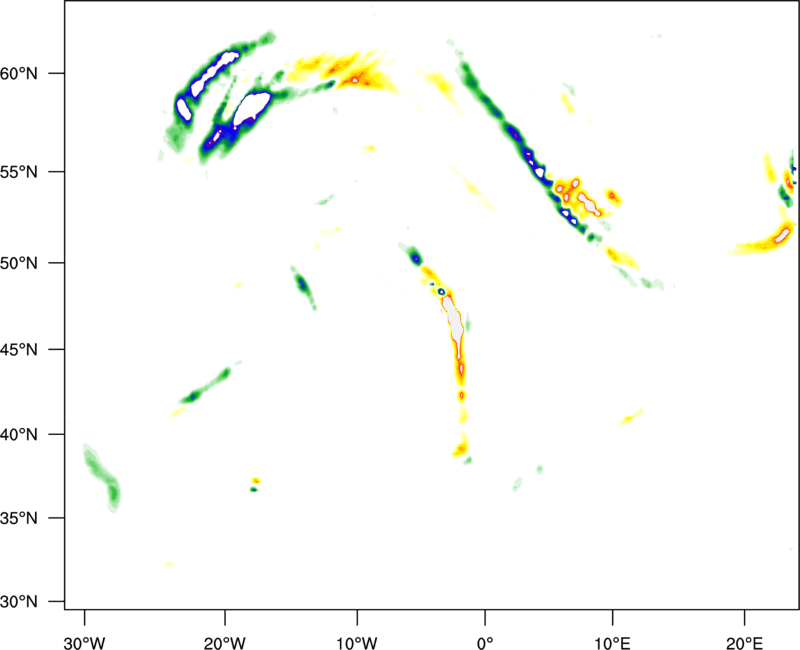Image resolution: width=800 pixels, height=650 pixels.
Task: Click the 0° longitude label
Action: 485,640
